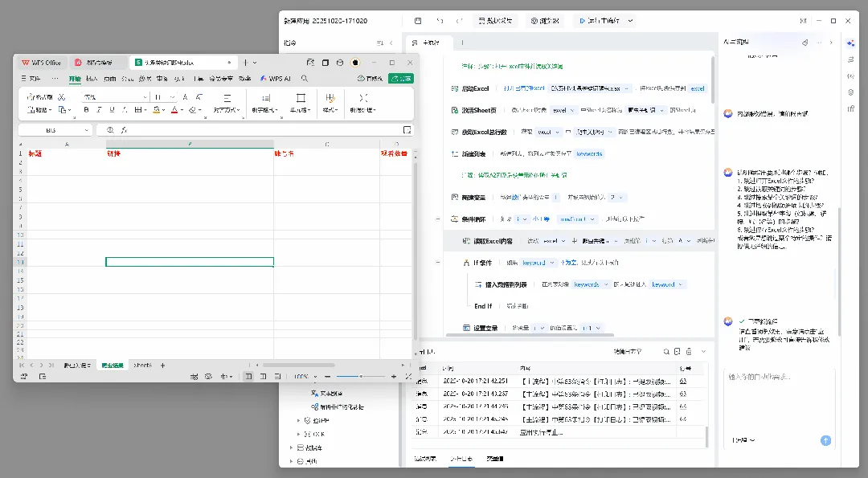Collapse the 条件循环 loop block

tap(438, 219)
